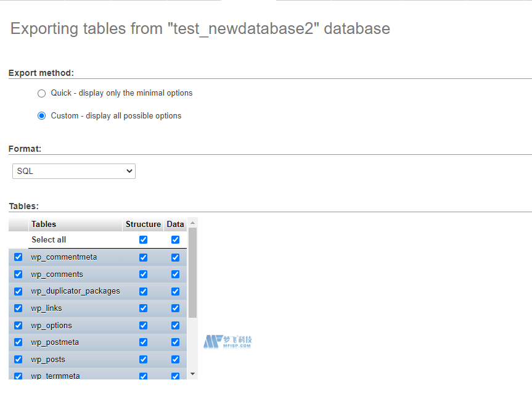
Task: Toggle Select all Structure checkbox
Action: (x=143, y=240)
